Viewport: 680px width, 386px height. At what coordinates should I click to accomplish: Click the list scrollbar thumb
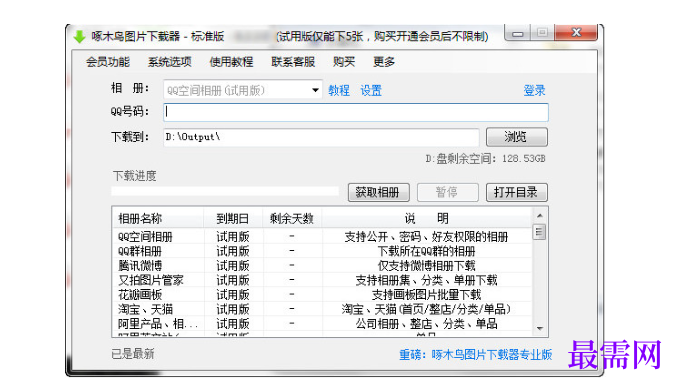pyautogui.click(x=539, y=232)
